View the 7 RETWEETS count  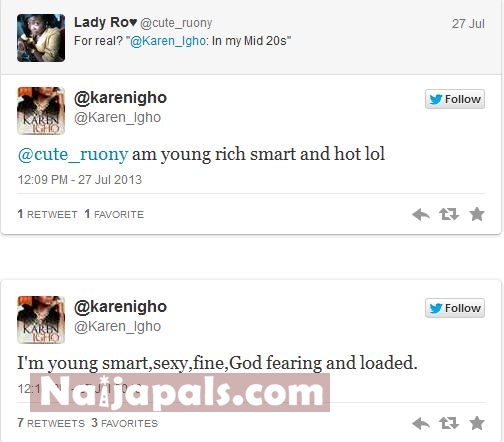click(x=51, y=423)
